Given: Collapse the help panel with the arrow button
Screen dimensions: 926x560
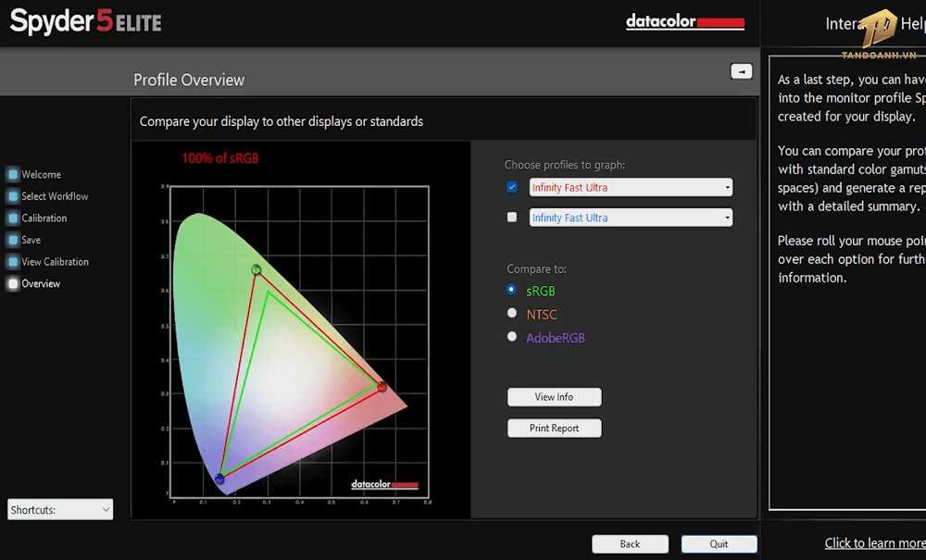Looking at the screenshot, I should tap(741, 71).
